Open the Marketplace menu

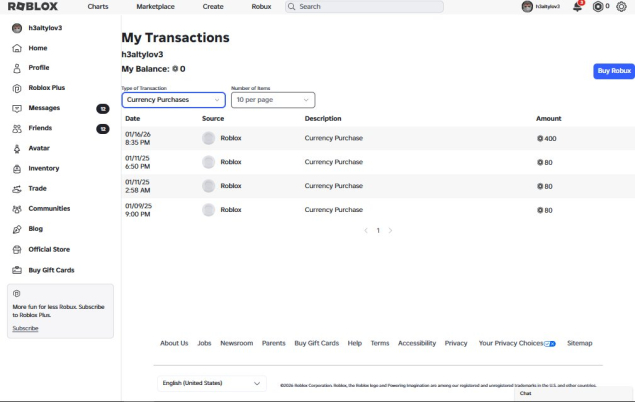[156, 6]
